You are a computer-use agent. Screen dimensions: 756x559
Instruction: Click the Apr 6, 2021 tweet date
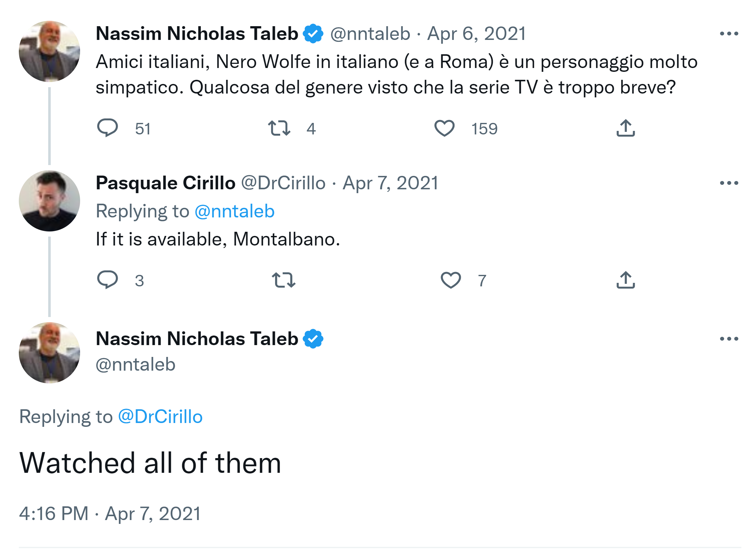[x=476, y=34]
